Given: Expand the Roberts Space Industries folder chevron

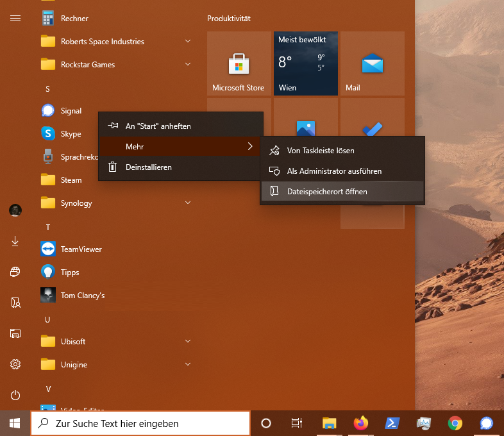Looking at the screenshot, I should coord(188,41).
